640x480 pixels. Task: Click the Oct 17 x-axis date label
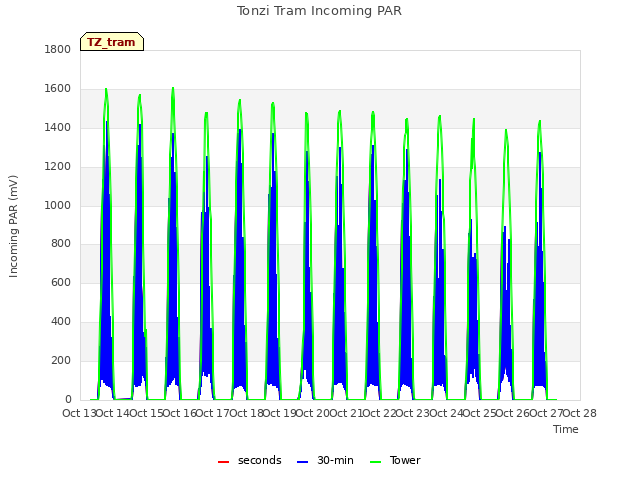[213, 413]
